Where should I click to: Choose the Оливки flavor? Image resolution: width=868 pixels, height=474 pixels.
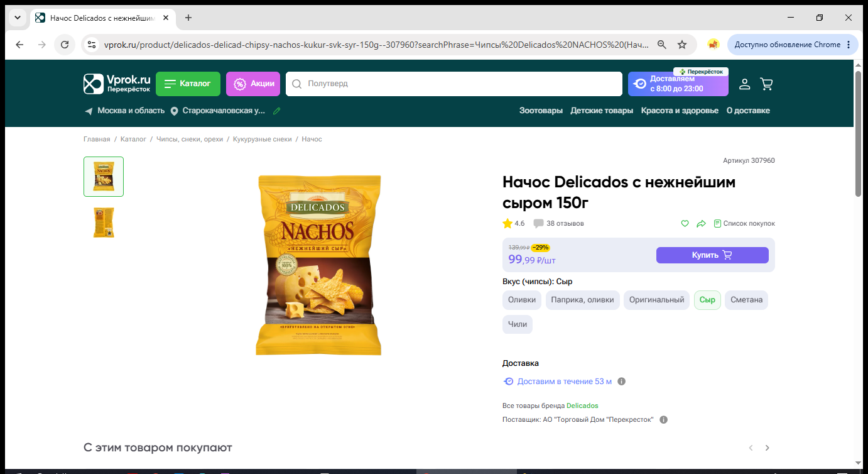pos(522,300)
